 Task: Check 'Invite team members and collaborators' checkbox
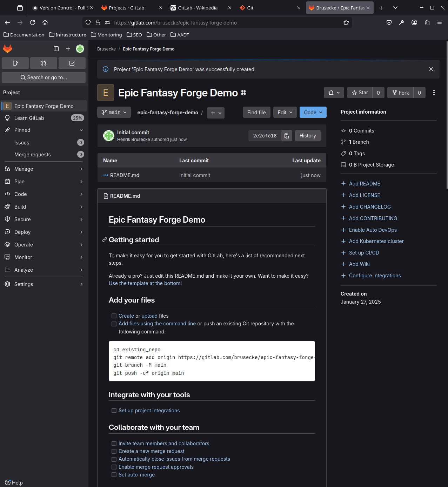(x=114, y=444)
